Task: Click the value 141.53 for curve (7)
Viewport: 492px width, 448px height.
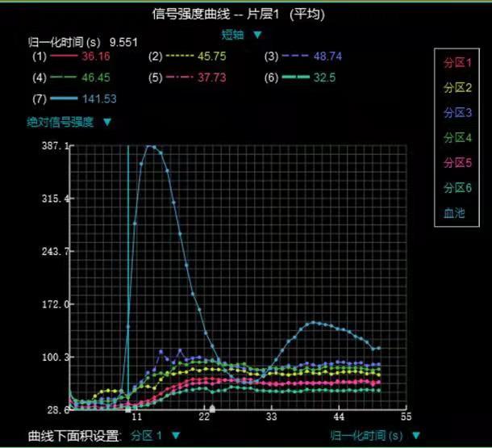Action: 99,99
